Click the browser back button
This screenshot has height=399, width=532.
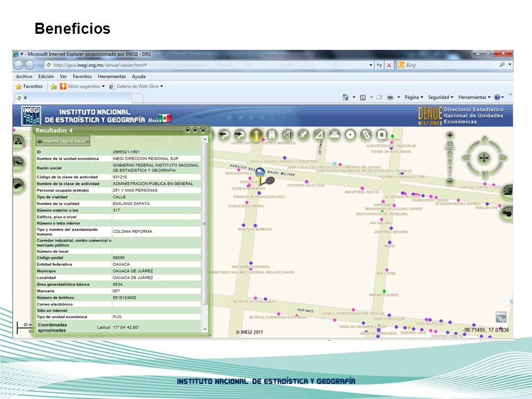18,65
